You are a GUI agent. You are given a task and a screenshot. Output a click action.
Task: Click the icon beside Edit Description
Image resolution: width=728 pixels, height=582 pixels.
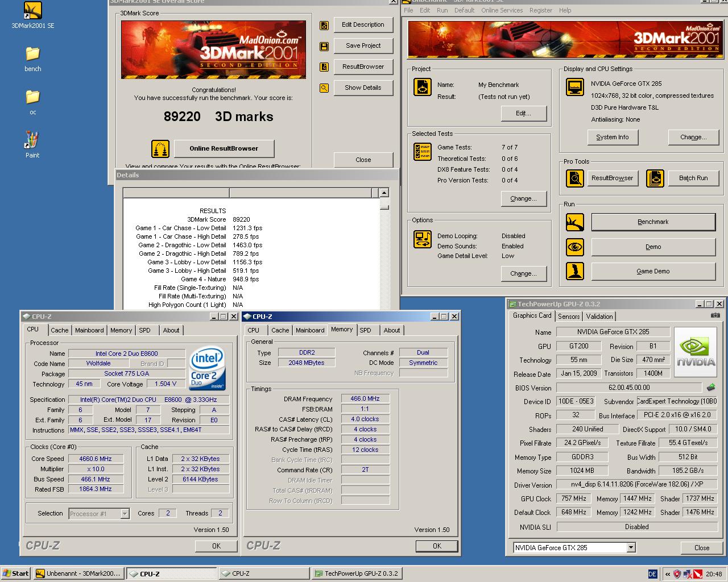pyautogui.click(x=324, y=25)
